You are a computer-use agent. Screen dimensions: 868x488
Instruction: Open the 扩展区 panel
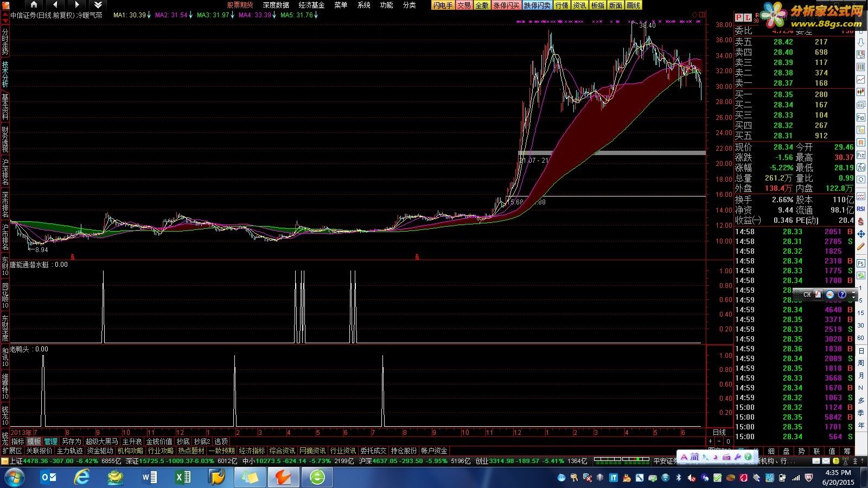[12, 451]
